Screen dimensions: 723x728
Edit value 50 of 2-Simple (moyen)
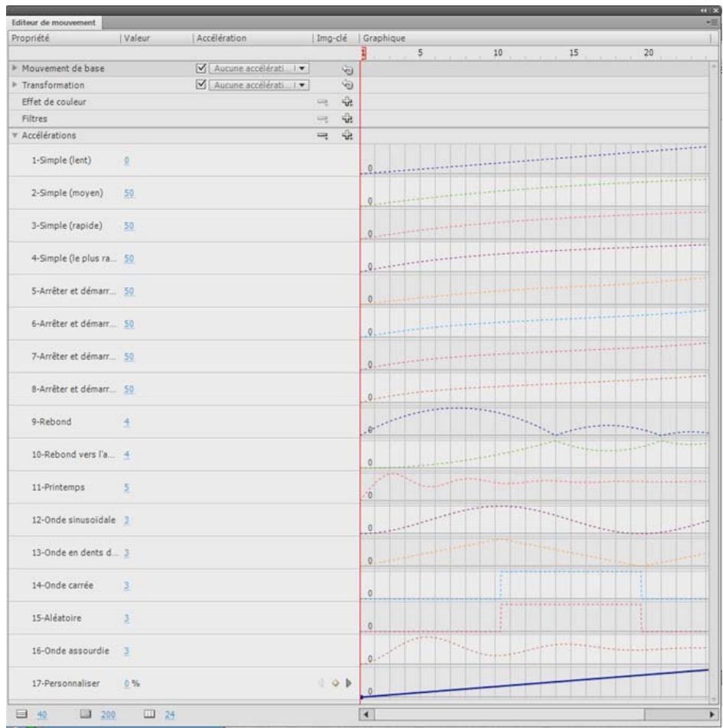(x=129, y=193)
